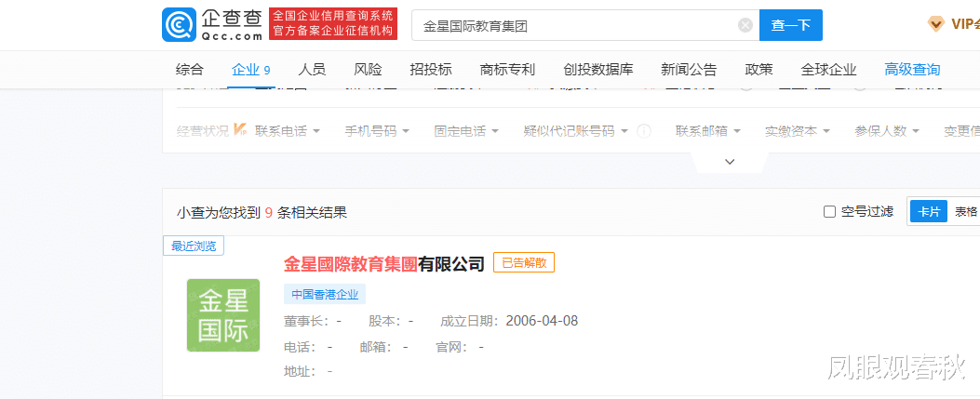Switch to 表格 view
The image size is (980, 399).
click(965, 212)
